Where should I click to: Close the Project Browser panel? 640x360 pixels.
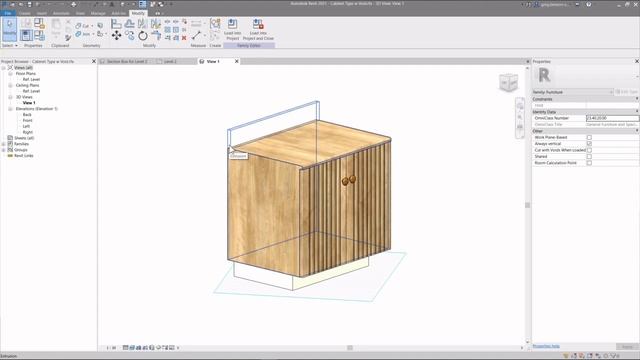click(x=93, y=61)
